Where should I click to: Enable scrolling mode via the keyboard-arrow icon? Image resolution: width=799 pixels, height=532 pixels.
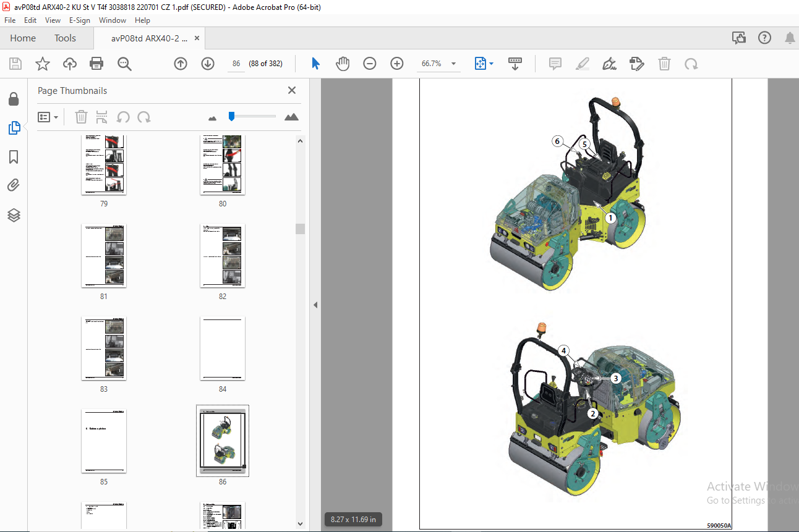(515, 64)
